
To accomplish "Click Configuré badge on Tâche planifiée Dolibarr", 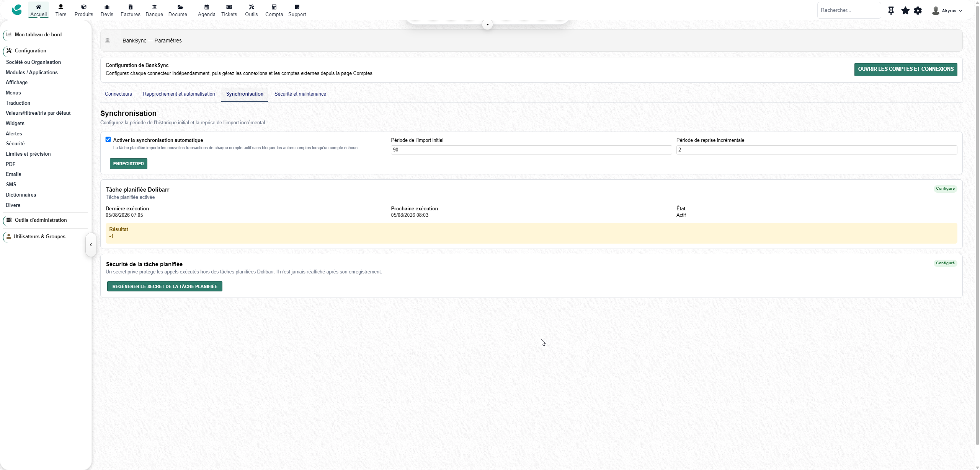I will [945, 189].
